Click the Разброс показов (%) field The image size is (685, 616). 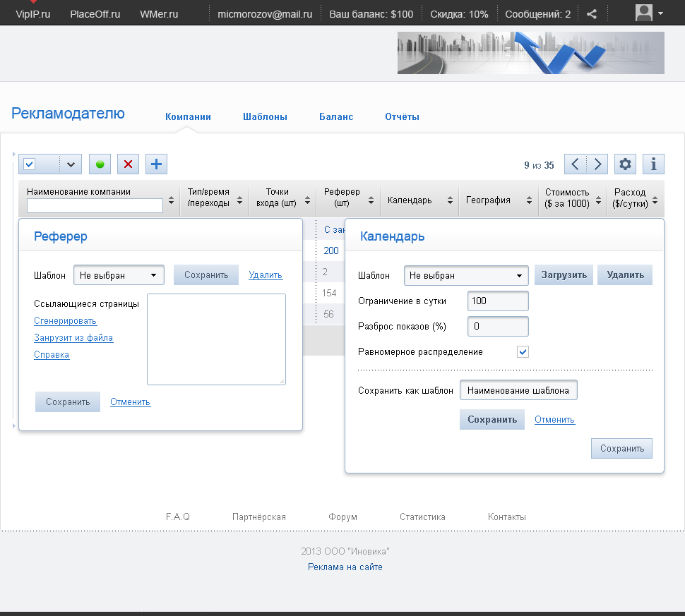click(x=498, y=327)
